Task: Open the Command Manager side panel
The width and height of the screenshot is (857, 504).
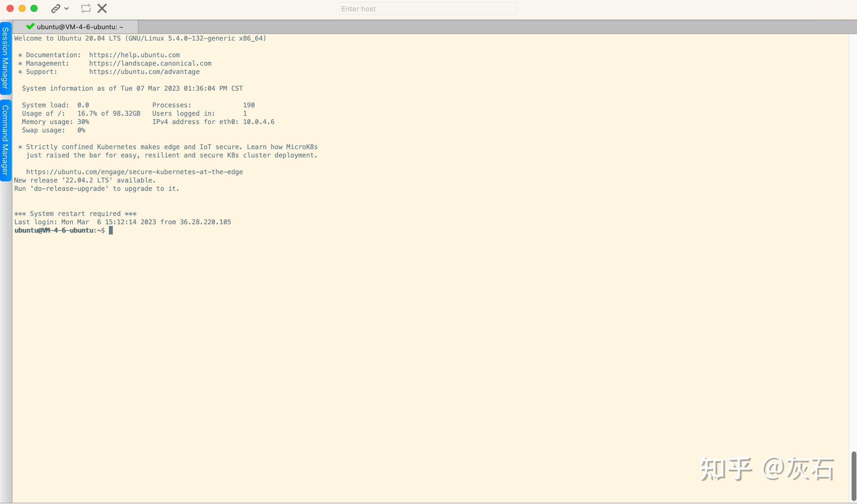Action: tap(5, 140)
